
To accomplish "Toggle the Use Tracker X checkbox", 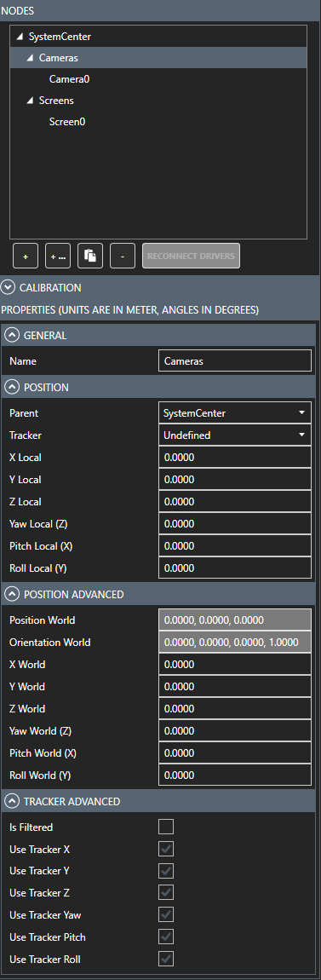I will [166, 849].
